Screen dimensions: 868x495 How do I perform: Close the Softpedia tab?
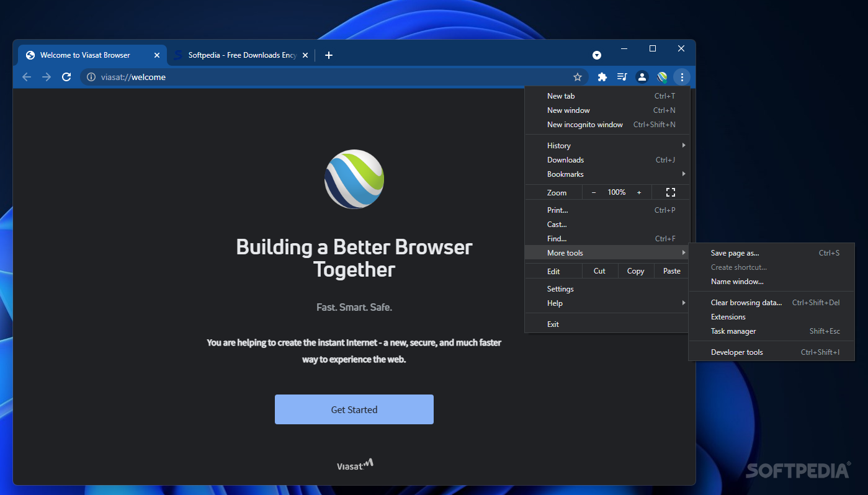point(305,55)
